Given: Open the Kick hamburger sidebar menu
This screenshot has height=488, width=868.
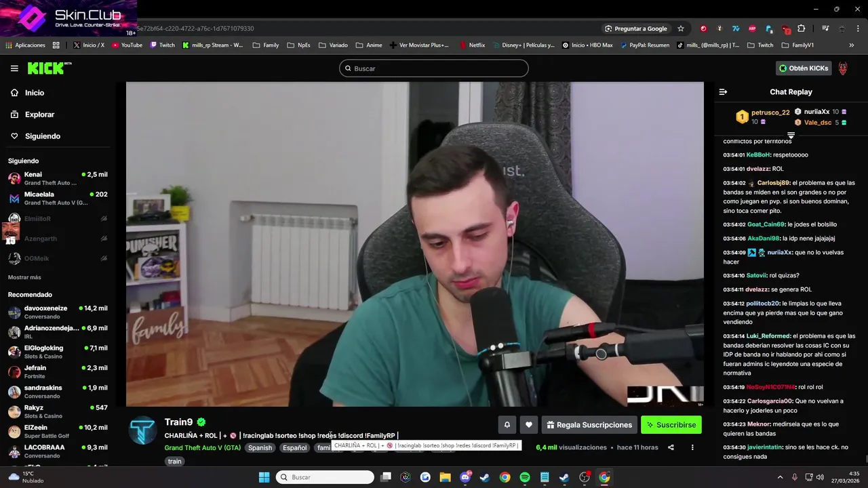Looking at the screenshot, I should (14, 68).
